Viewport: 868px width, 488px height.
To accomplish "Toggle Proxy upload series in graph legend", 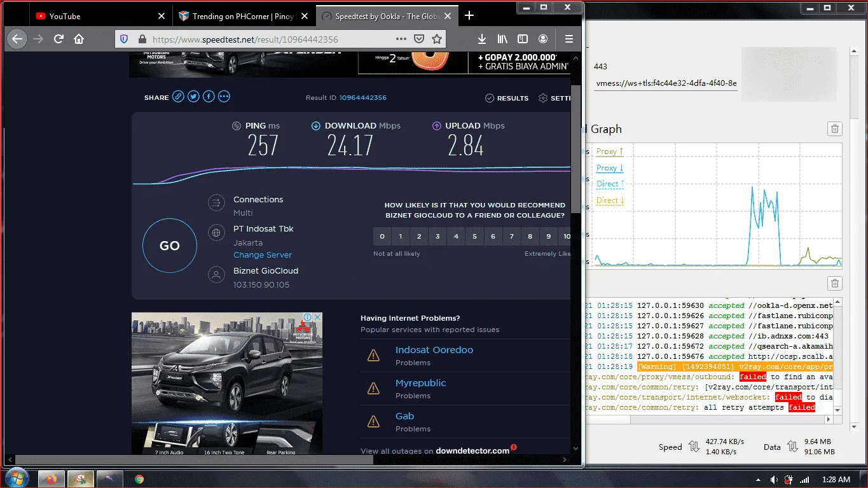I will 610,152.
